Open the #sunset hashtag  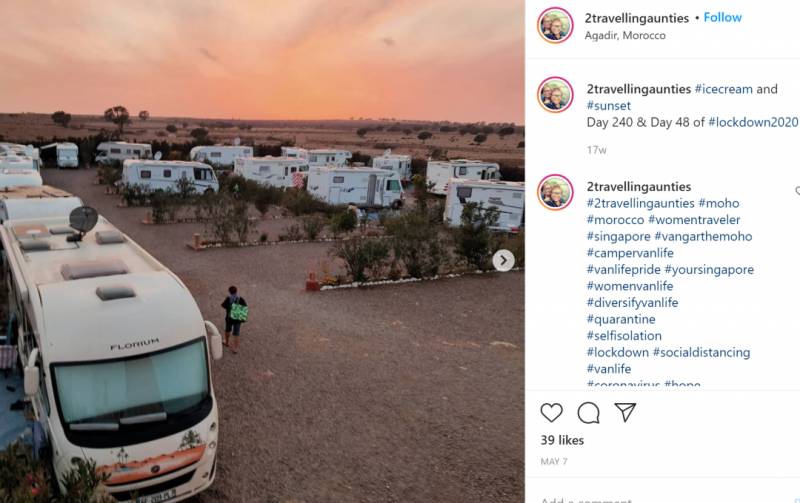pos(609,106)
